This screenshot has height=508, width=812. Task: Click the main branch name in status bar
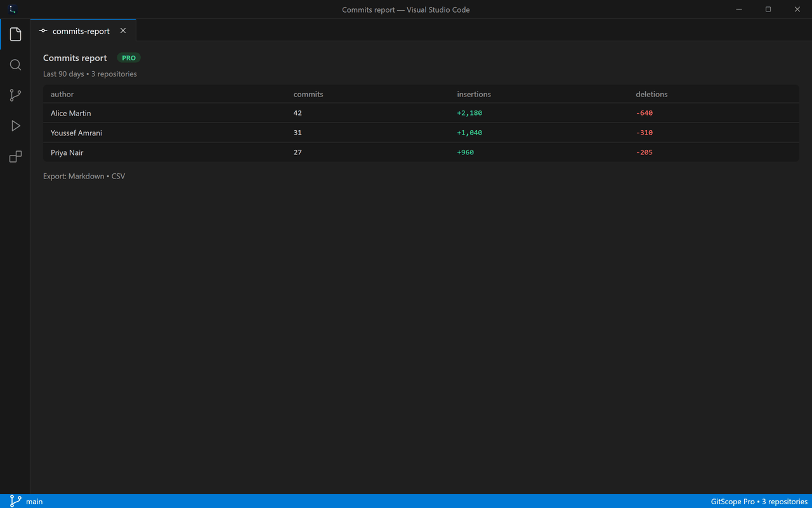click(x=34, y=502)
